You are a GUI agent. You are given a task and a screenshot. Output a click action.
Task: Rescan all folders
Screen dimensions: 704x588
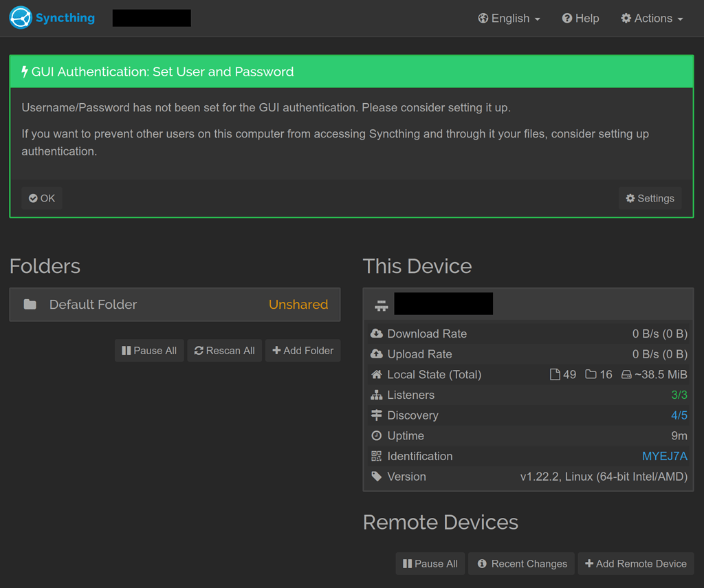(225, 350)
